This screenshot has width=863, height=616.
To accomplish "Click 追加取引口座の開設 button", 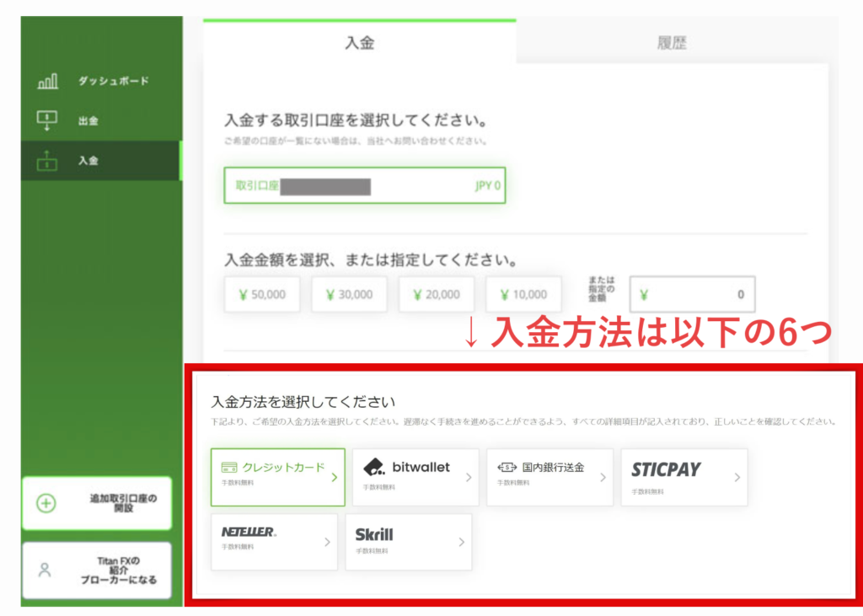I will point(97,503).
